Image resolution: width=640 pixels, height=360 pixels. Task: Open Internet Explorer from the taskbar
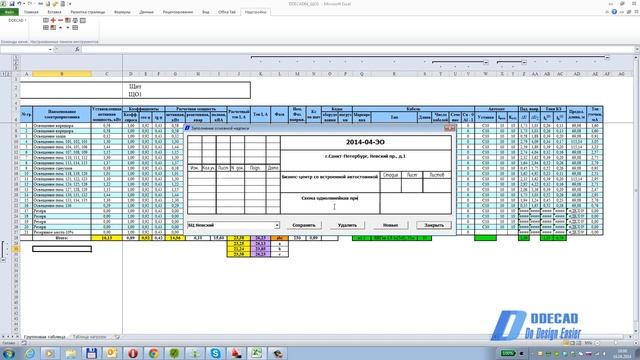[29, 353]
